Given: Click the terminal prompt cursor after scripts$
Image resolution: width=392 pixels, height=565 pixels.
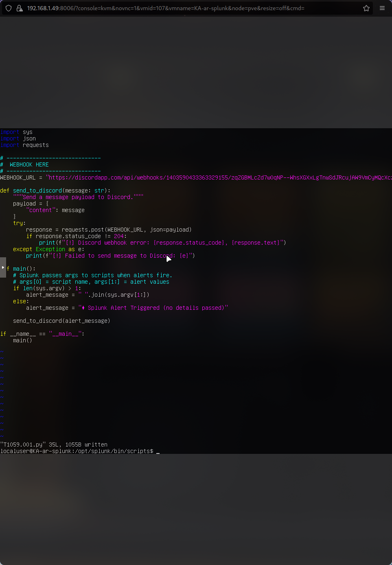Looking at the screenshot, I should pos(158,451).
